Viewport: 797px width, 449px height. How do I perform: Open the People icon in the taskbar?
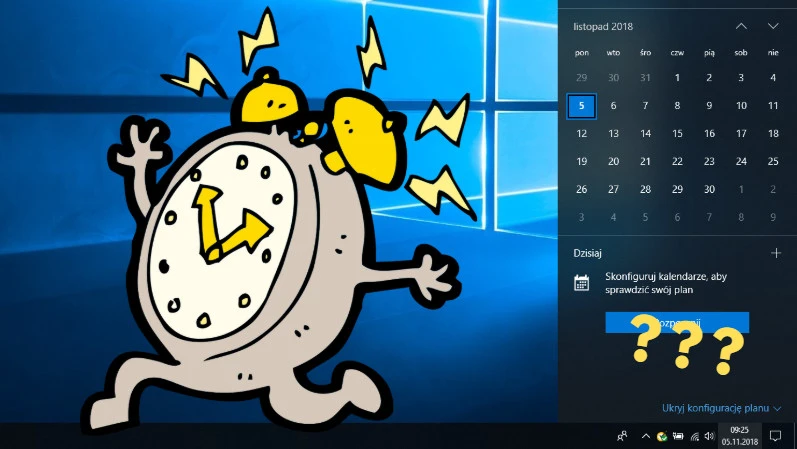622,436
